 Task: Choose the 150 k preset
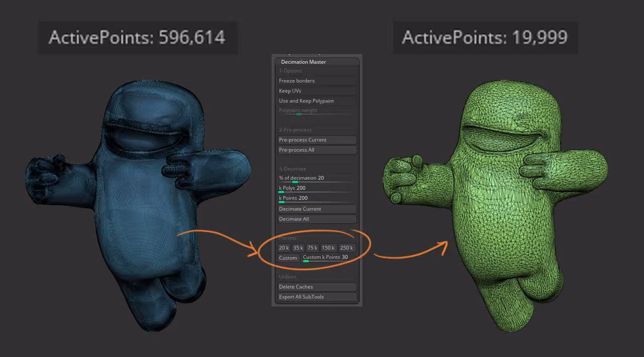[328, 248]
